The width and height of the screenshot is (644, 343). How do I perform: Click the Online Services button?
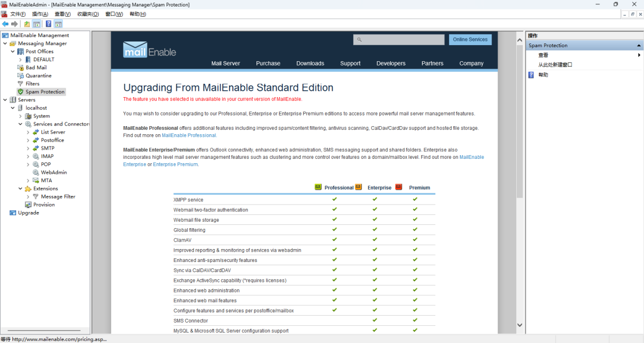pyautogui.click(x=470, y=40)
